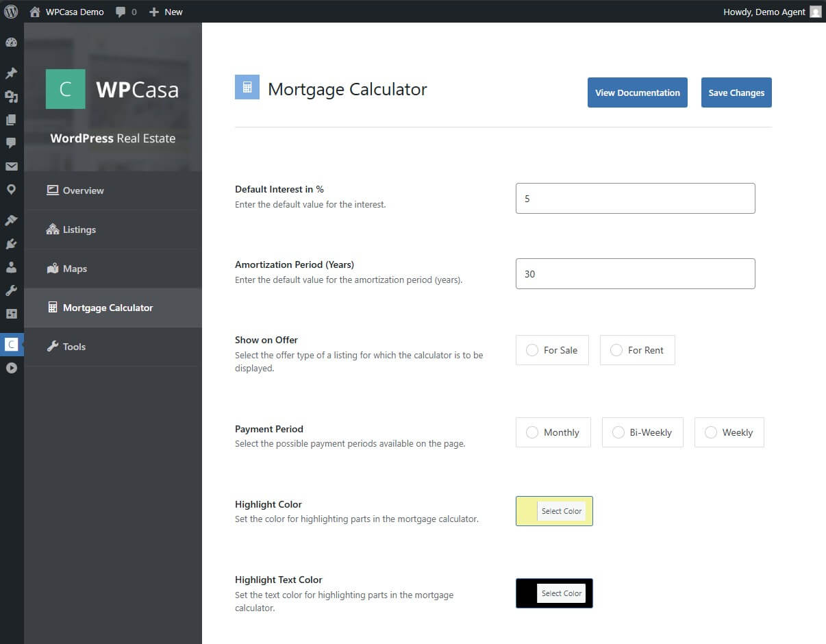Open the Media library icon
This screenshot has height=644, width=826.
click(x=10, y=97)
